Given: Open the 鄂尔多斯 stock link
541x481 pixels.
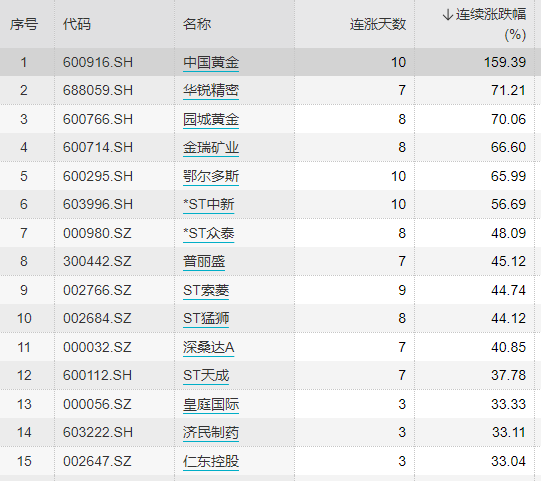Looking at the screenshot, I should point(211,176).
